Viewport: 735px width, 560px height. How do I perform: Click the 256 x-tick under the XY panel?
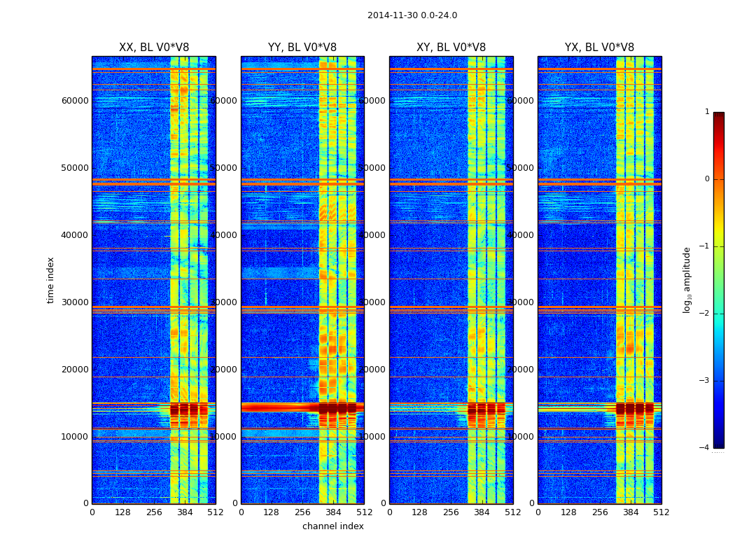[451, 512]
